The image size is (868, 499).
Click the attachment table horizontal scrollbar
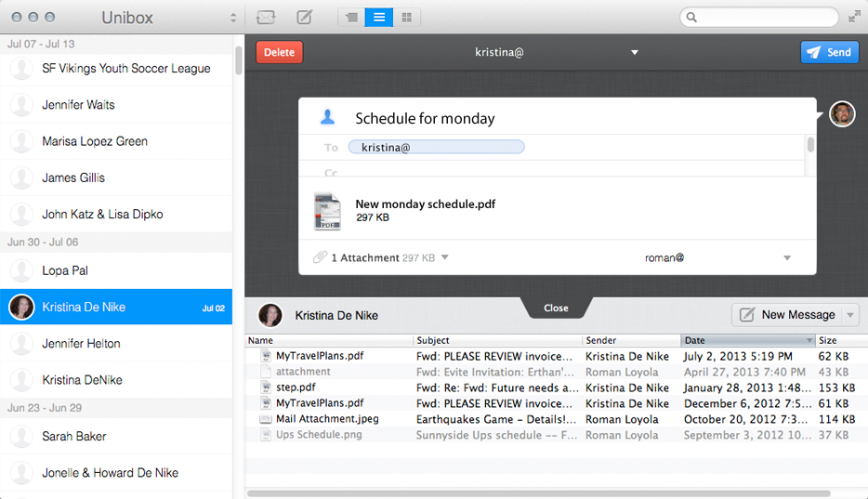539,493
